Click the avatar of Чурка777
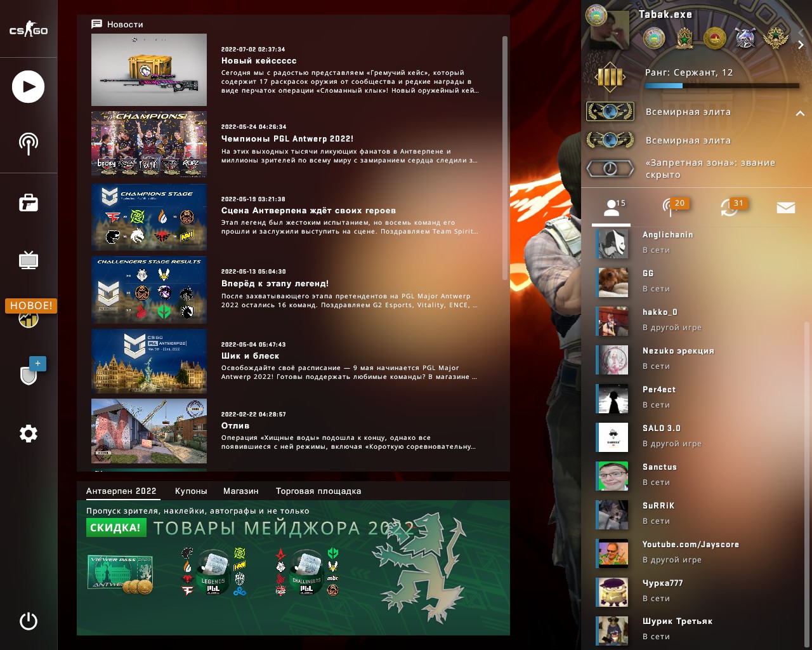This screenshot has width=812, height=650. click(x=613, y=592)
